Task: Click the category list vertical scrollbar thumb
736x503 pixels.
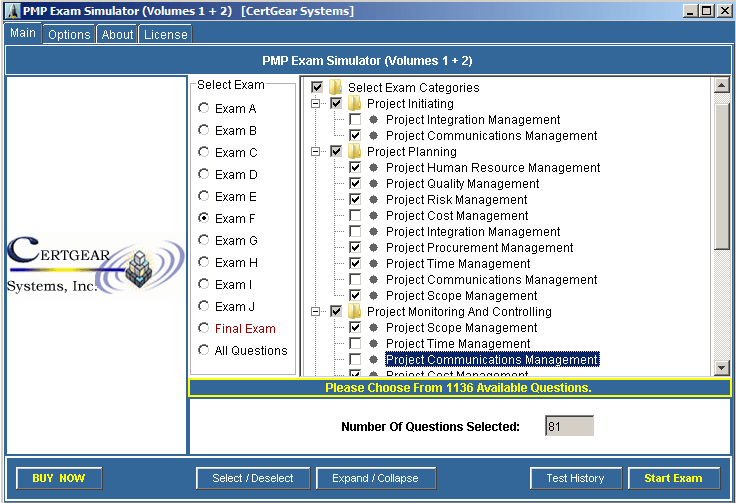Action: click(x=721, y=177)
